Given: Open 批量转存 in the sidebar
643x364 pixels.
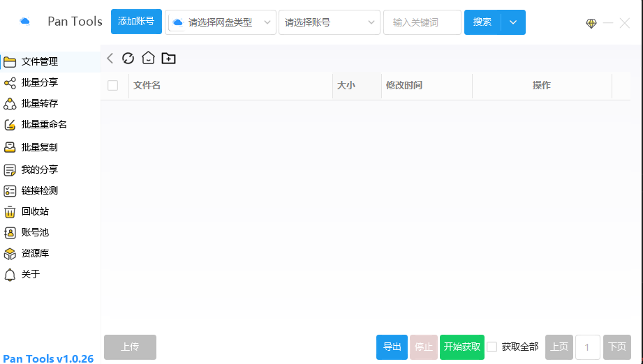Looking at the screenshot, I should coord(39,103).
